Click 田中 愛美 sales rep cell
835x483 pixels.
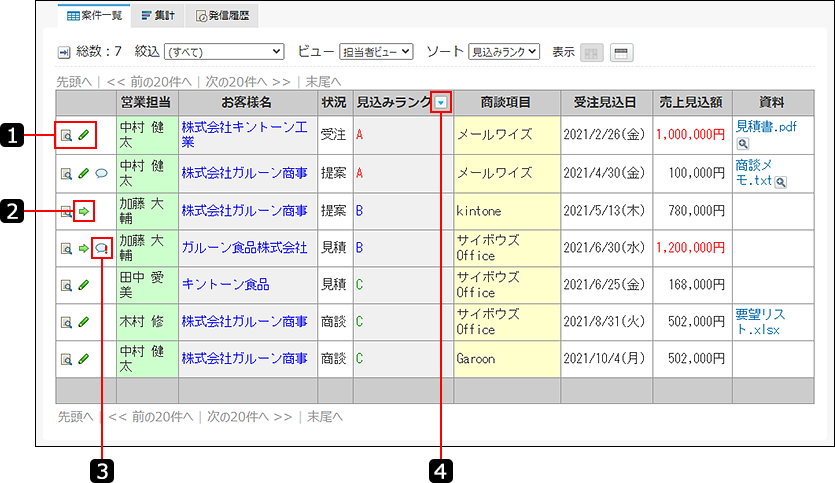(148, 285)
